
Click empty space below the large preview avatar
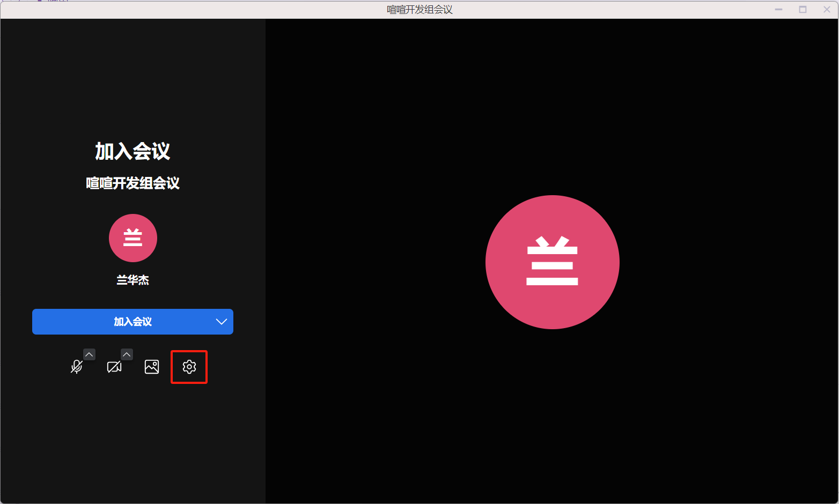tap(552, 418)
